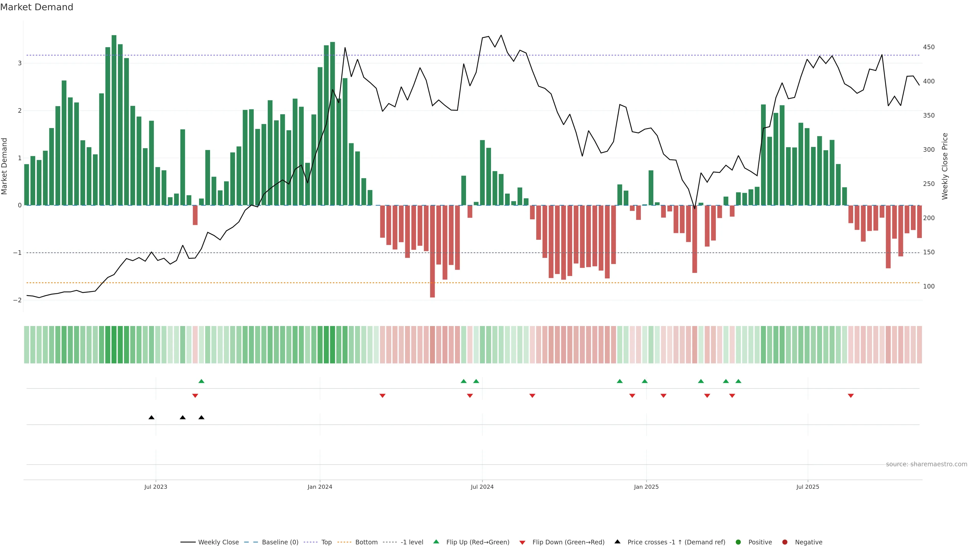Image resolution: width=980 pixels, height=551 pixels.
Task: Click the source: sharemaestro.com text
Action: pos(926,464)
